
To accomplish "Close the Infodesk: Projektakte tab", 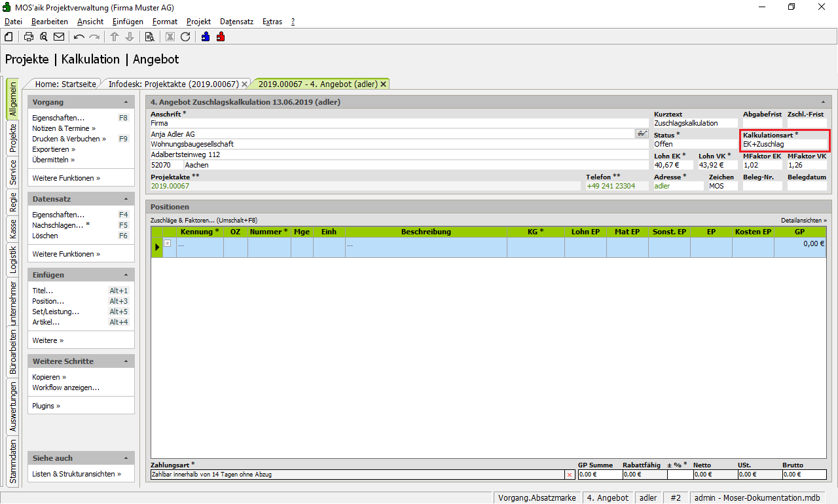I will tap(245, 84).
